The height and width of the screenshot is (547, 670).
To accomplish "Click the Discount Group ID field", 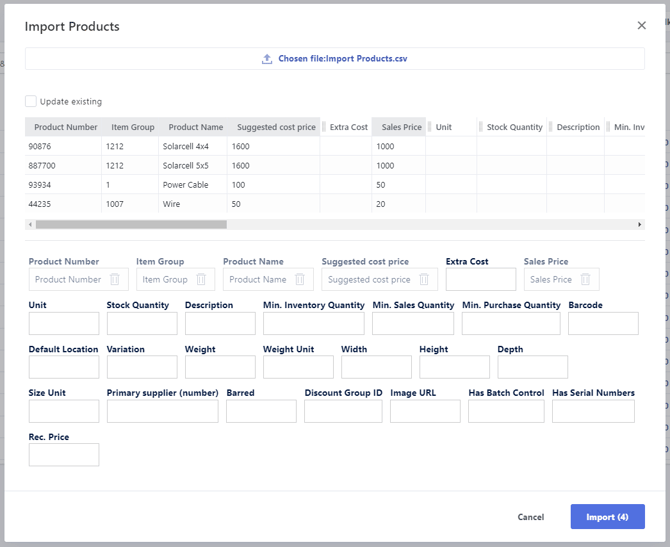I will 343,411.
